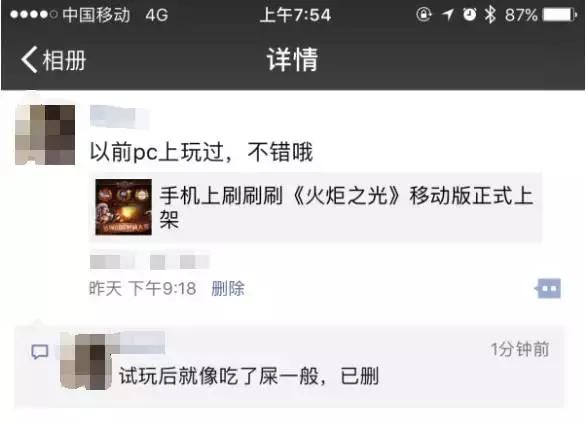Viewport: 586px width, 426px height.
Task: Tap the post author's blurred name
Action: click(x=119, y=116)
